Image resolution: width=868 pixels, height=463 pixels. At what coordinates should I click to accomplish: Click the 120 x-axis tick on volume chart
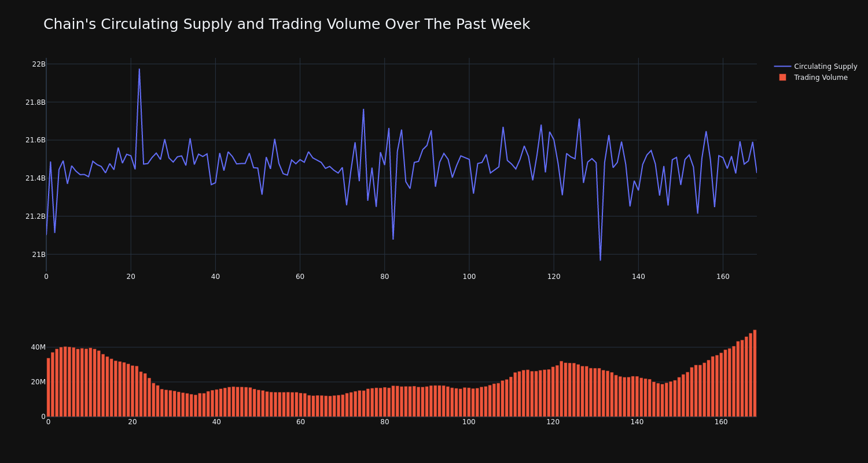pyautogui.click(x=553, y=422)
